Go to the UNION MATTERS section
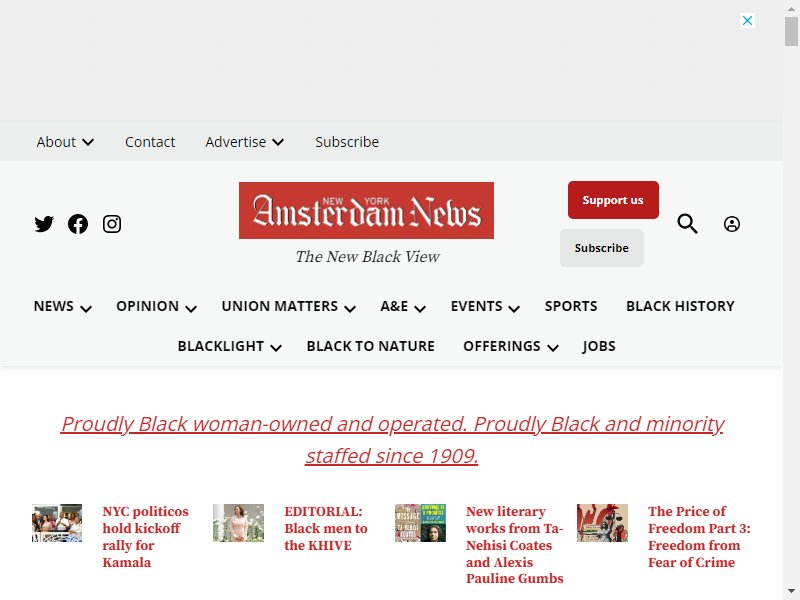800x600 pixels. tap(280, 306)
